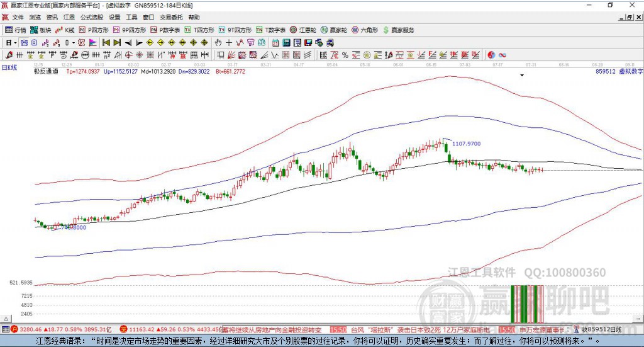Open the 江恩 menu
The height and width of the screenshot is (347, 644).
(69, 17)
